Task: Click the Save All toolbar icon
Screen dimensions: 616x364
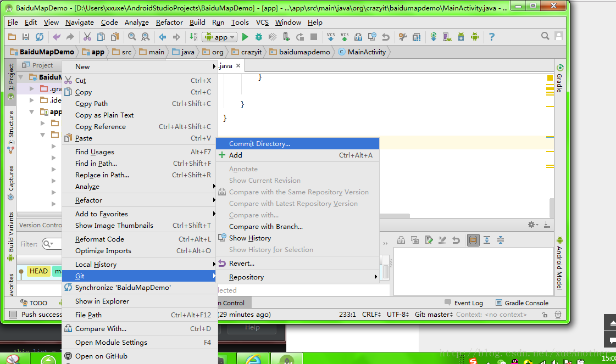Action: point(25,37)
